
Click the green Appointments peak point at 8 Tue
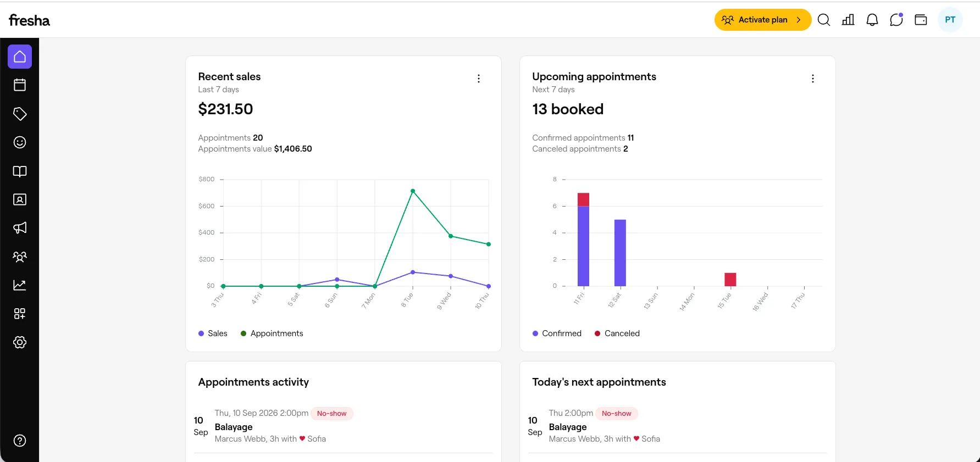pyautogui.click(x=413, y=191)
